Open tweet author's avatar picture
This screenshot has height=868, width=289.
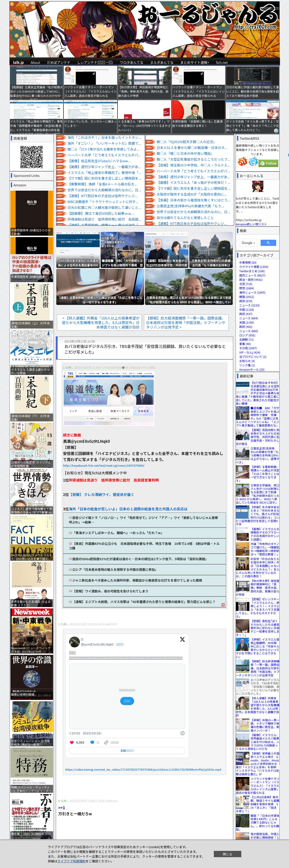pos(74,642)
